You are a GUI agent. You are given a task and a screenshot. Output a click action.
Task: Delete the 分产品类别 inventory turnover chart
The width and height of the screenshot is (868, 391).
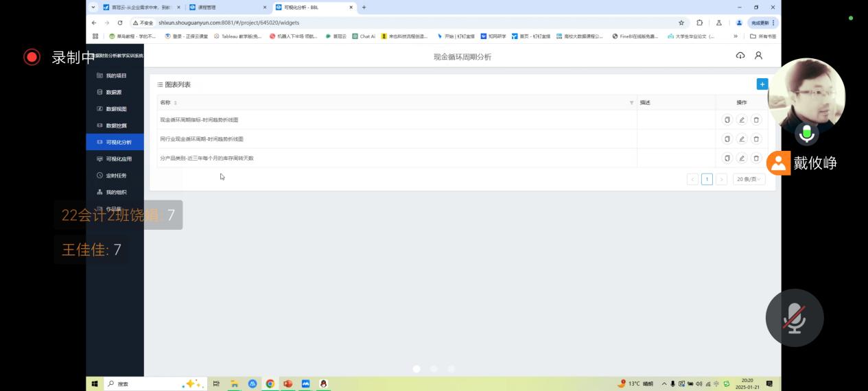756,158
